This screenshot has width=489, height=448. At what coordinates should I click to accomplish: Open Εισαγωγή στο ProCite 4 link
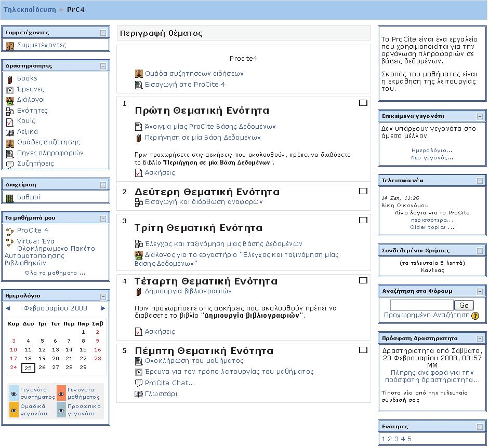185,85
